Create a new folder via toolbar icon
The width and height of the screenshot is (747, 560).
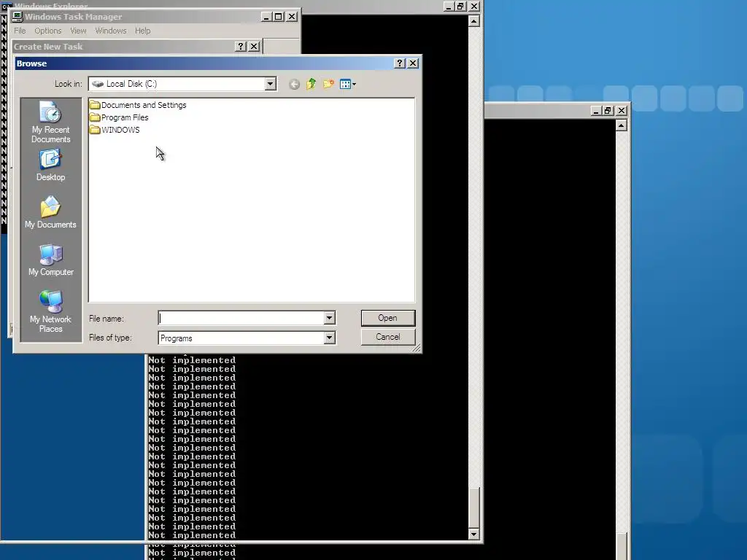(x=328, y=85)
